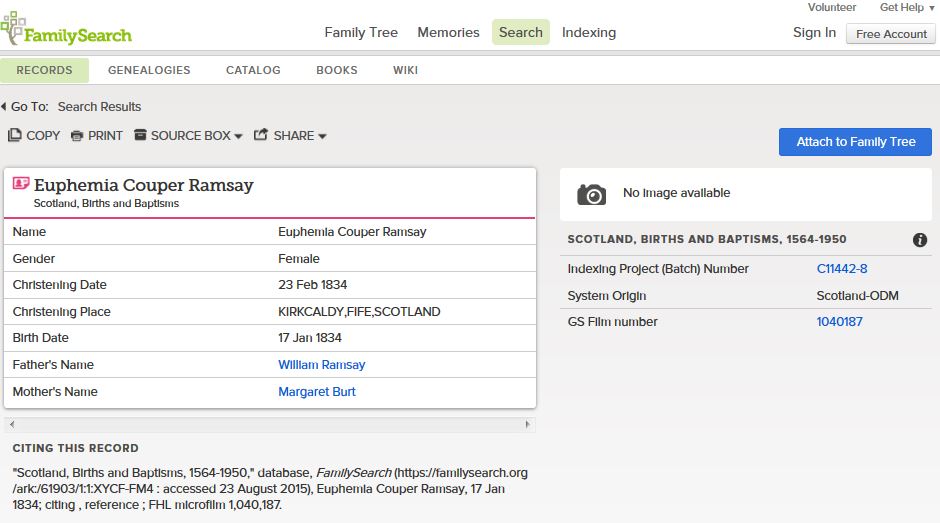Screen dimensions: 940x523
Task: Expand the Source Box dropdown arrow
Action: click(x=238, y=136)
